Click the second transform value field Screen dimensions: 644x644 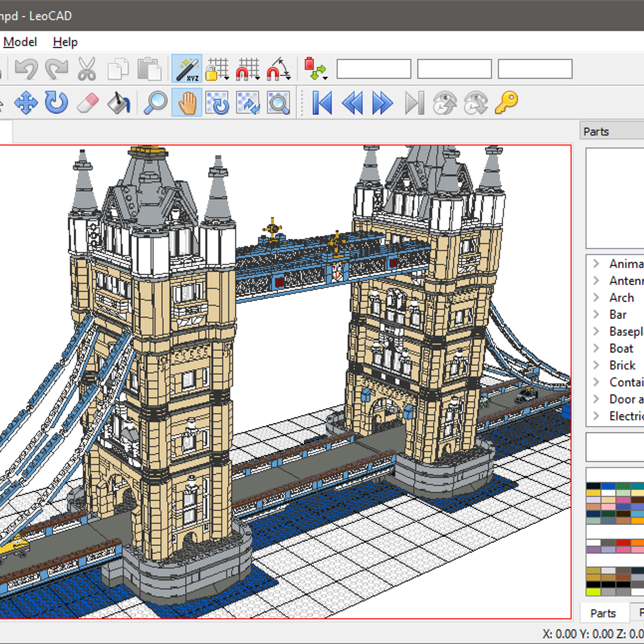coord(454,69)
